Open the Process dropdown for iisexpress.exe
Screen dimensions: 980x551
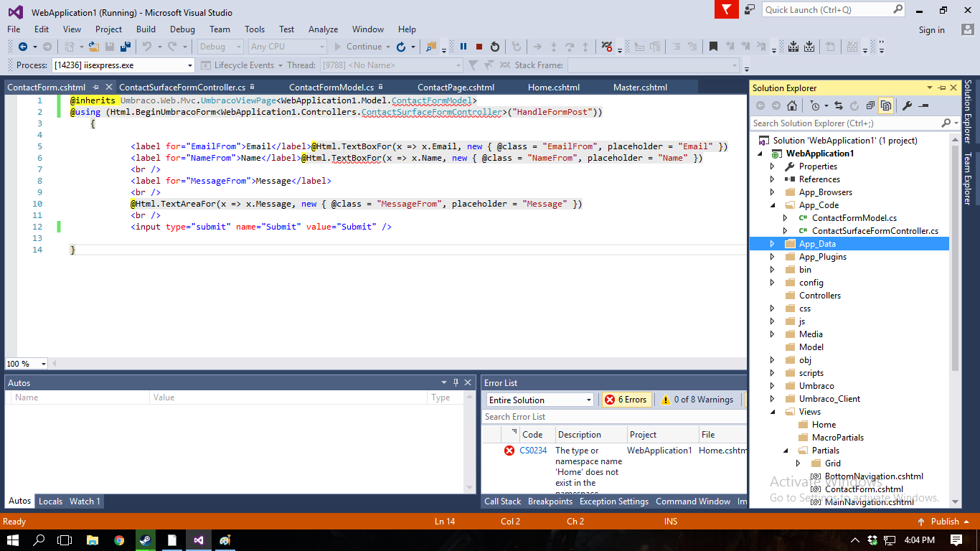pos(189,65)
